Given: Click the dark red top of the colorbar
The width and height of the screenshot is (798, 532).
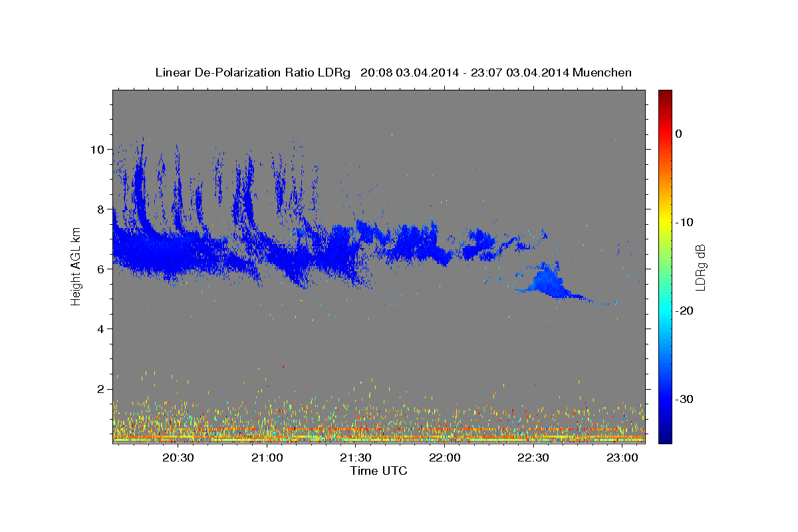Looking at the screenshot, I should (x=665, y=94).
